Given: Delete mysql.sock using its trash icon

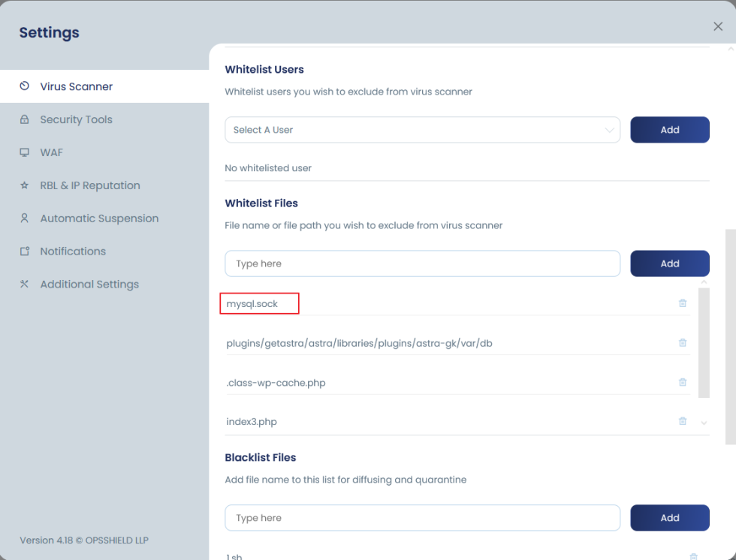Looking at the screenshot, I should 682,303.
